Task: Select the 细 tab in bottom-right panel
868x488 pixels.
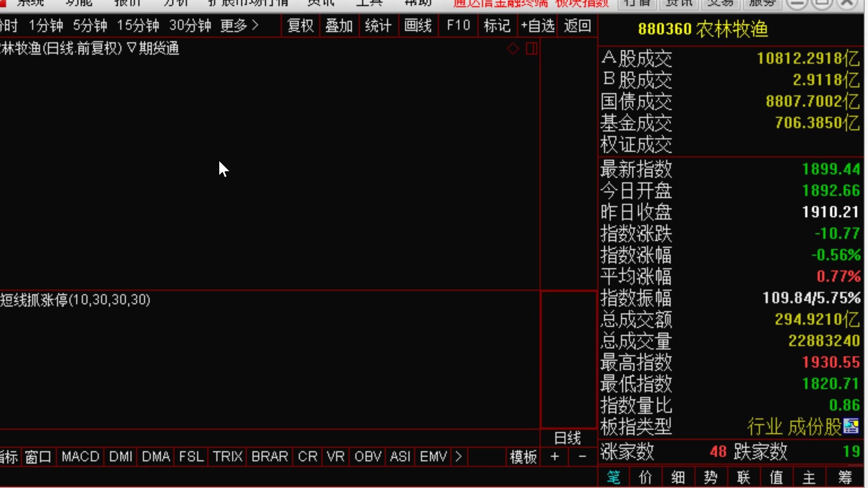Action: [x=678, y=477]
